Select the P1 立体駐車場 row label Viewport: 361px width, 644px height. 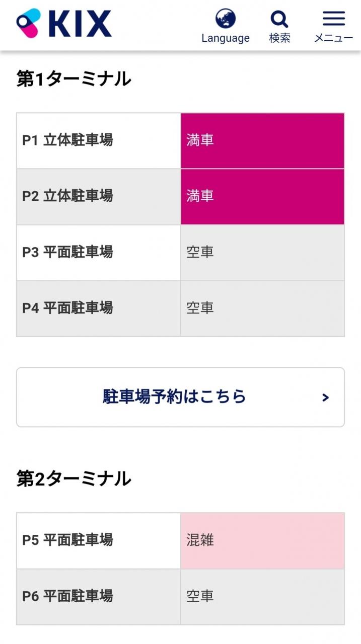[67, 140]
